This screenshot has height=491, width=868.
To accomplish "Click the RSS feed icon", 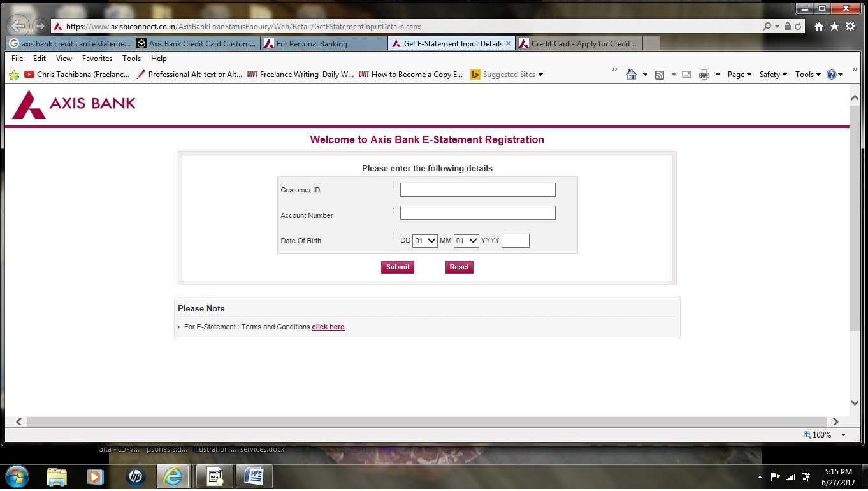I will coord(660,74).
